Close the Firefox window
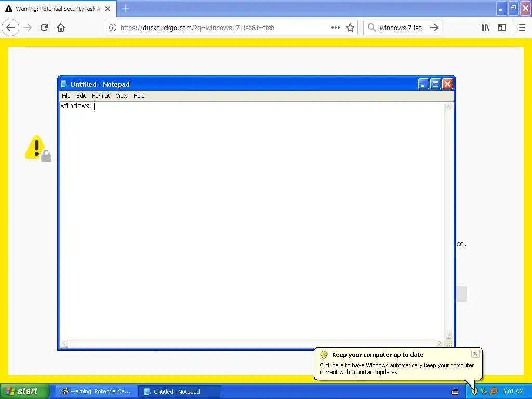This screenshot has height=399, width=532. (x=526, y=8)
